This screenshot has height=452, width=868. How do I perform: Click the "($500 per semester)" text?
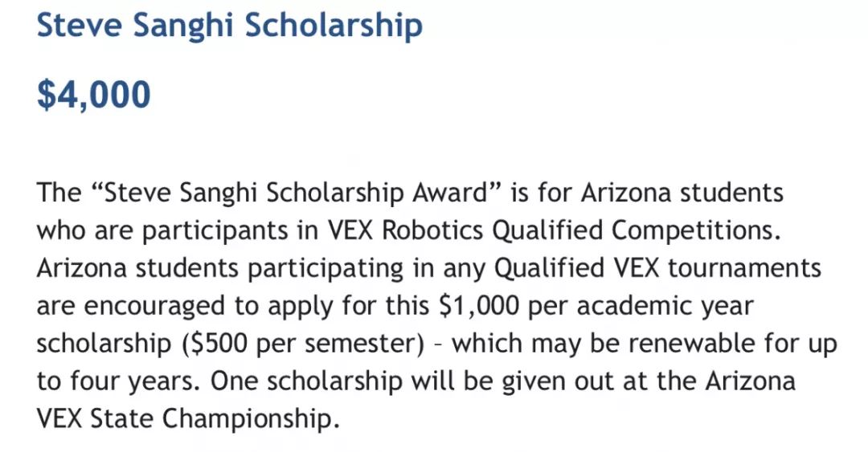tap(303, 344)
